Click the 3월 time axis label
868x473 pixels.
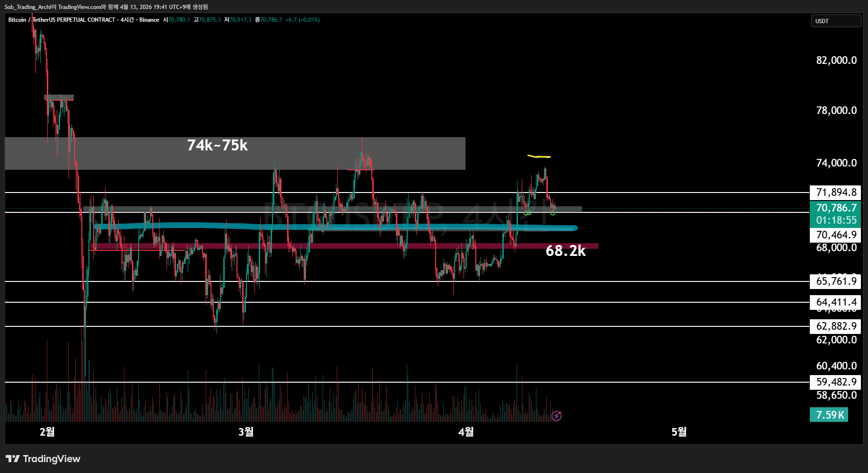246,432
